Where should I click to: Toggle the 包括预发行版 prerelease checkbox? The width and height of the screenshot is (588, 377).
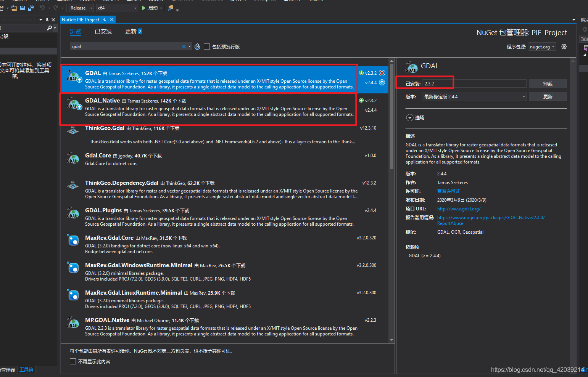point(207,47)
